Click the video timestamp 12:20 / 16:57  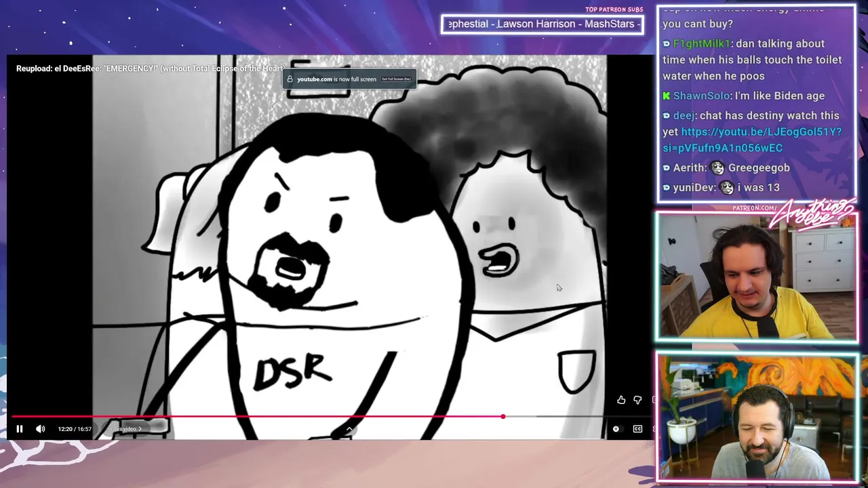75,429
